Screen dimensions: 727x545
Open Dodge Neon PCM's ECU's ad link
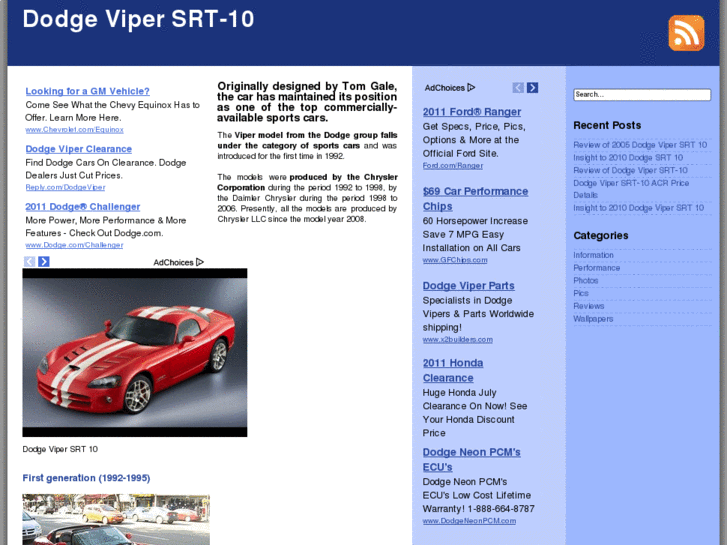coord(471,459)
